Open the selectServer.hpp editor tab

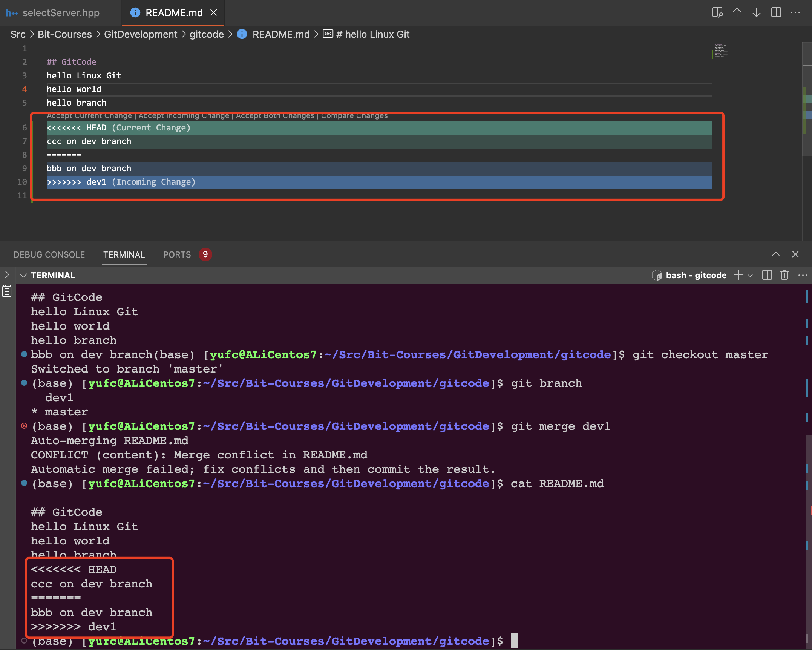tap(60, 13)
